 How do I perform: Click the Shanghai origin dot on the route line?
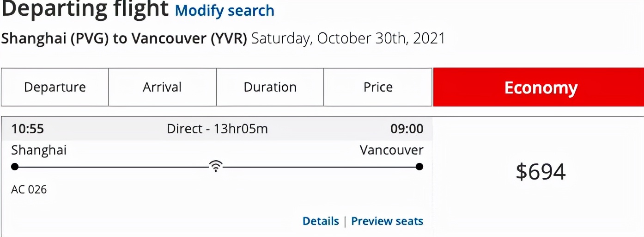(15, 167)
